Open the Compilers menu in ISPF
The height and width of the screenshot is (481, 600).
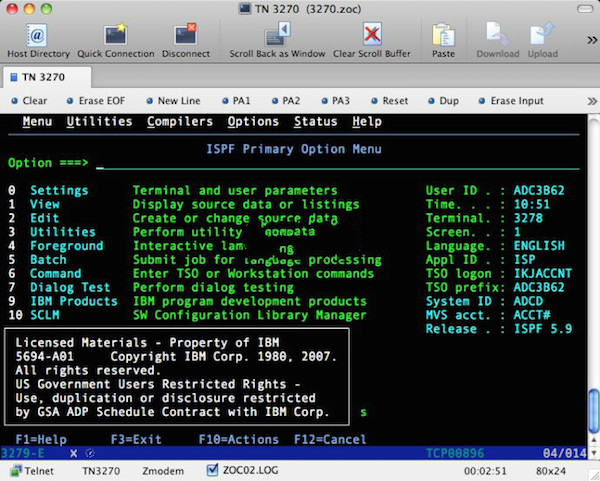point(179,122)
